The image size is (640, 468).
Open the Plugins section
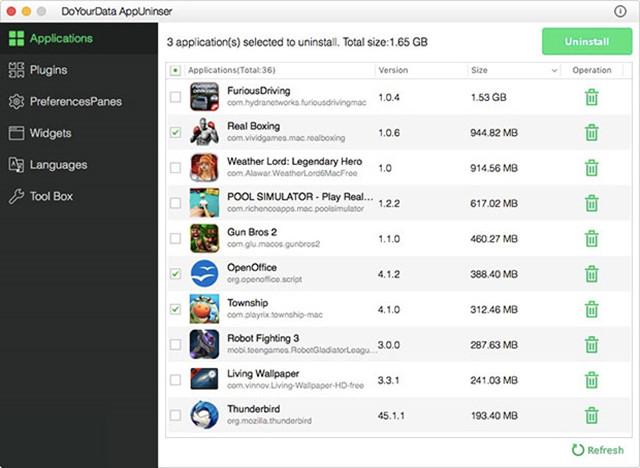[x=79, y=70]
